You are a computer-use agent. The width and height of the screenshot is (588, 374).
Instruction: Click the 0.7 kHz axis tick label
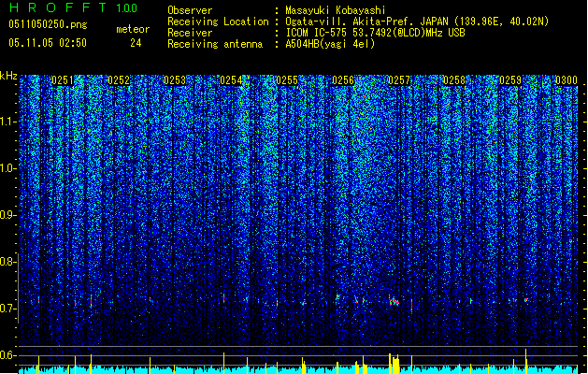[x=7, y=309]
